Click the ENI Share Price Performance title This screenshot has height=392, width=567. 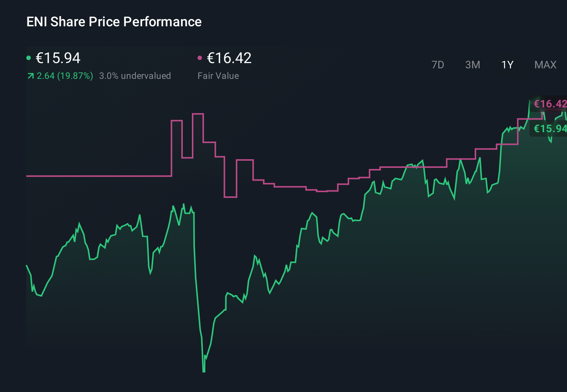click(x=114, y=21)
